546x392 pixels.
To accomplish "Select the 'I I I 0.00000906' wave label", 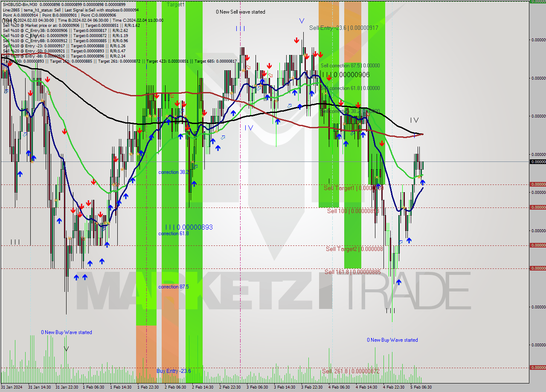I will tap(346, 75).
